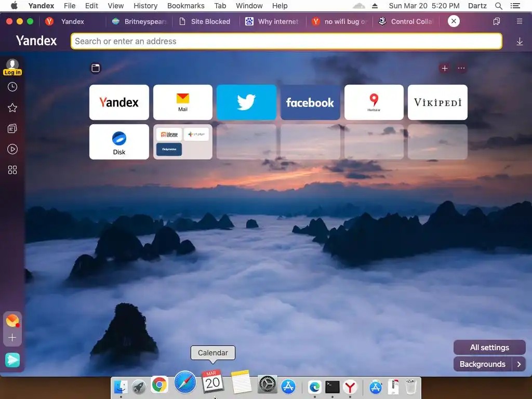Open the Mail tile

[x=183, y=102]
